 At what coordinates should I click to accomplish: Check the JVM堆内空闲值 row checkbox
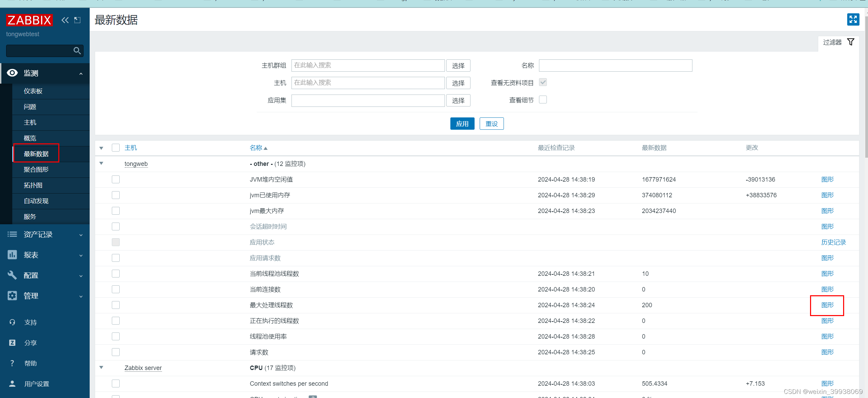click(x=116, y=179)
